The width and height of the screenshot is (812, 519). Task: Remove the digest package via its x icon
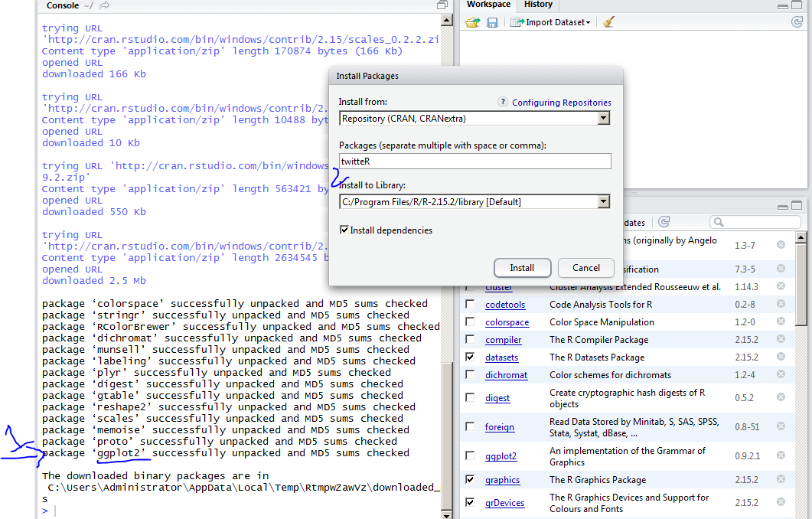[x=781, y=397]
